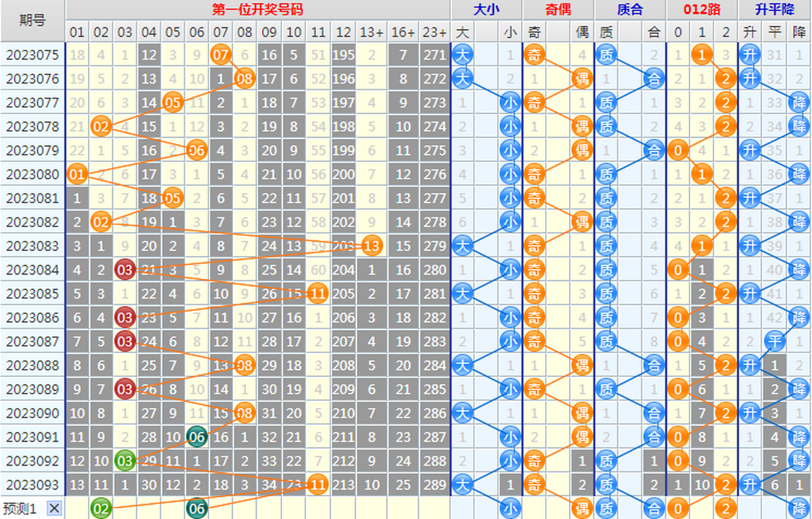Click the 12 number column header
This screenshot has width=812, height=519.
point(343,32)
